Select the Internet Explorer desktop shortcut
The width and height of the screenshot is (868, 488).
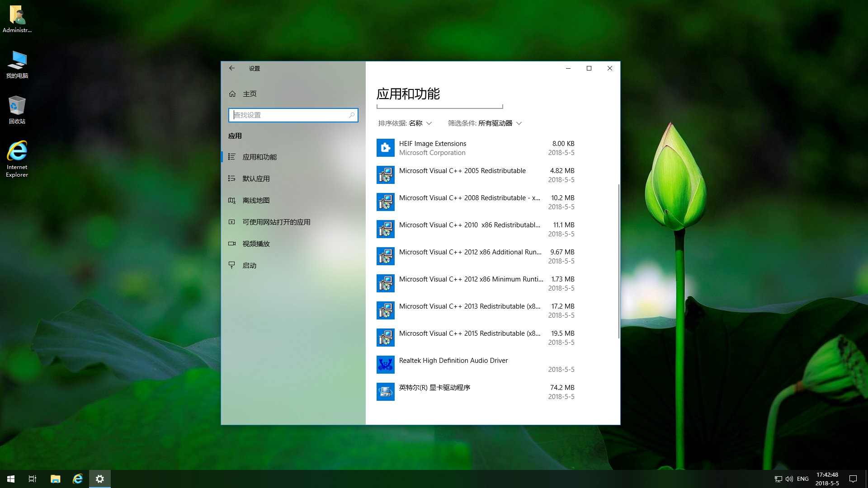point(17,159)
